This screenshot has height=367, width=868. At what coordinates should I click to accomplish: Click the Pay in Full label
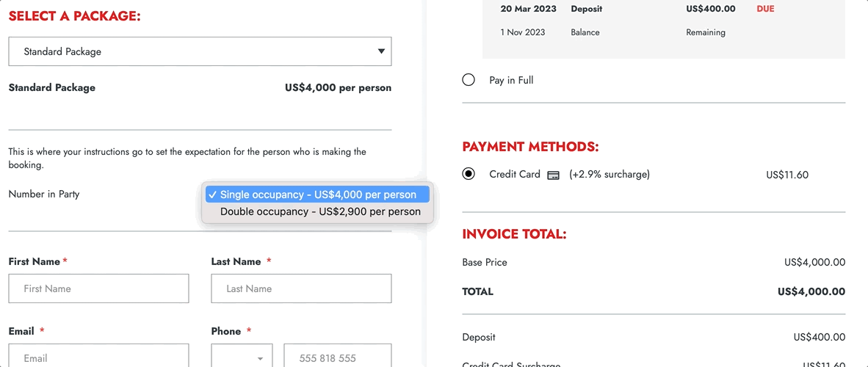[x=512, y=80]
